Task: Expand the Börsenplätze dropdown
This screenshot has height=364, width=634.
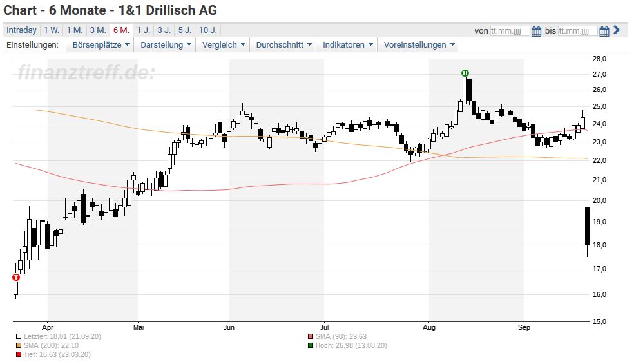Action: [x=101, y=45]
